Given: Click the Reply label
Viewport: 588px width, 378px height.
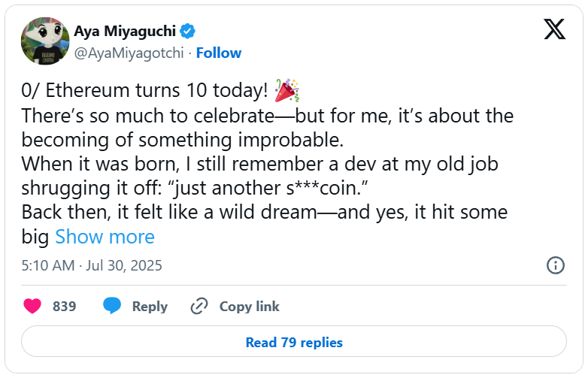Looking at the screenshot, I should pyautogui.click(x=150, y=306).
